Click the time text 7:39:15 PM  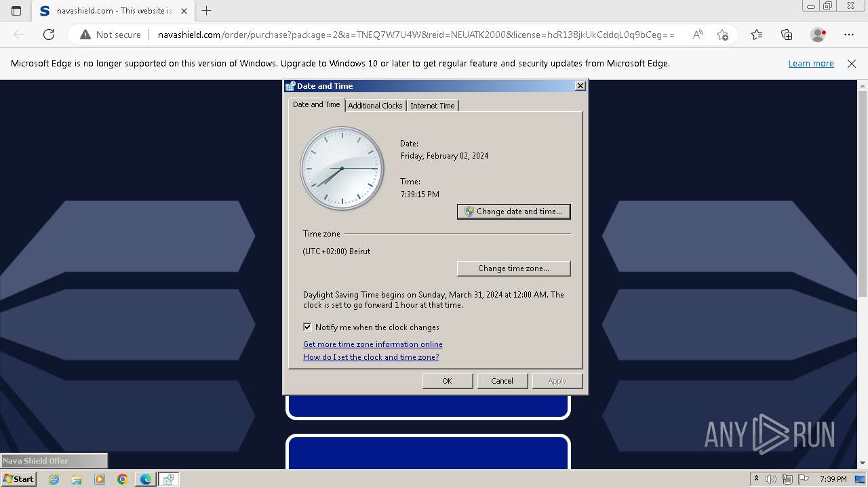(x=420, y=195)
